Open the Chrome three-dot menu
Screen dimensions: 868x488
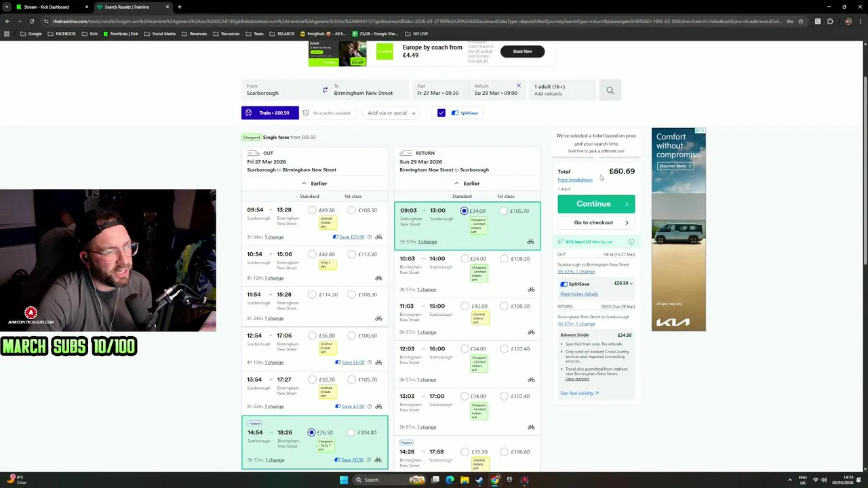pyautogui.click(x=860, y=21)
